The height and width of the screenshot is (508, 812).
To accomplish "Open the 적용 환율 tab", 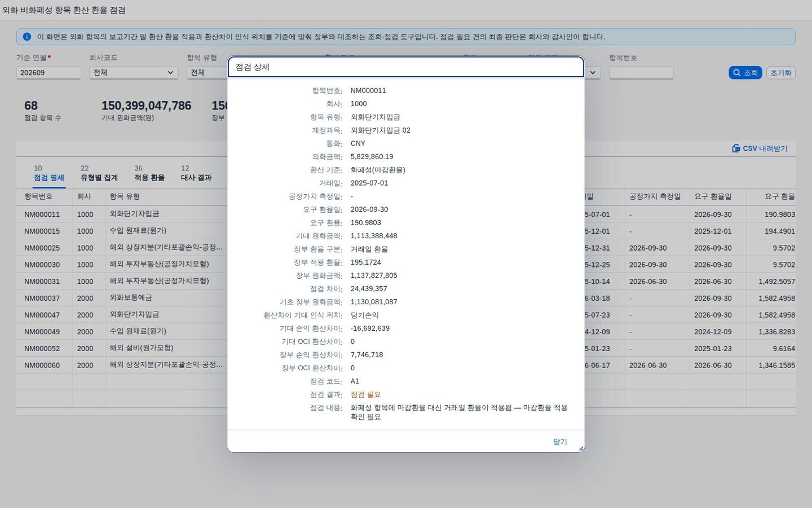I will [149, 177].
